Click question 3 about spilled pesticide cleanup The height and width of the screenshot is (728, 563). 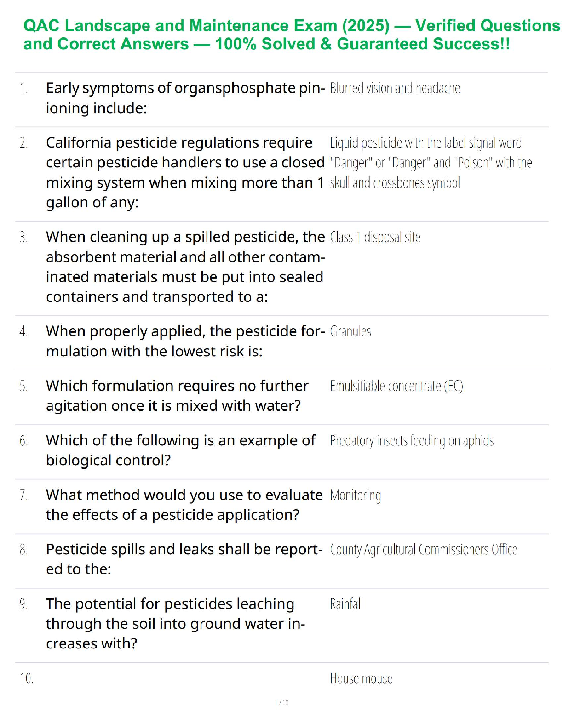185,267
